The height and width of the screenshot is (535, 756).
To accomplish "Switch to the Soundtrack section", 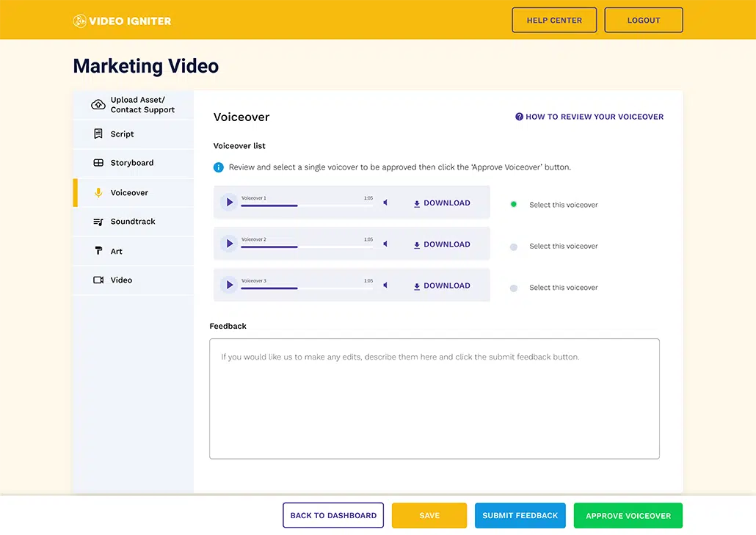I will [132, 222].
